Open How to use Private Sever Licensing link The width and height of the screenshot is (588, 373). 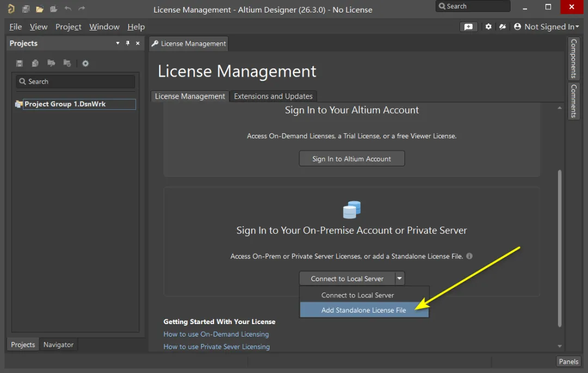(x=216, y=346)
